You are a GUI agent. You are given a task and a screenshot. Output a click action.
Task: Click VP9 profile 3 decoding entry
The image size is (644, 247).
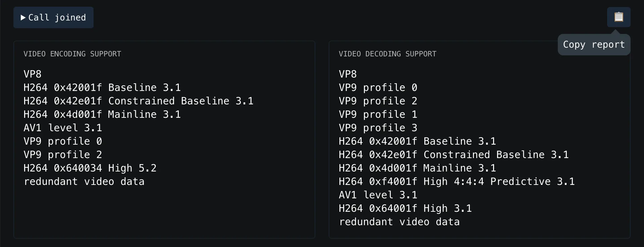click(378, 128)
